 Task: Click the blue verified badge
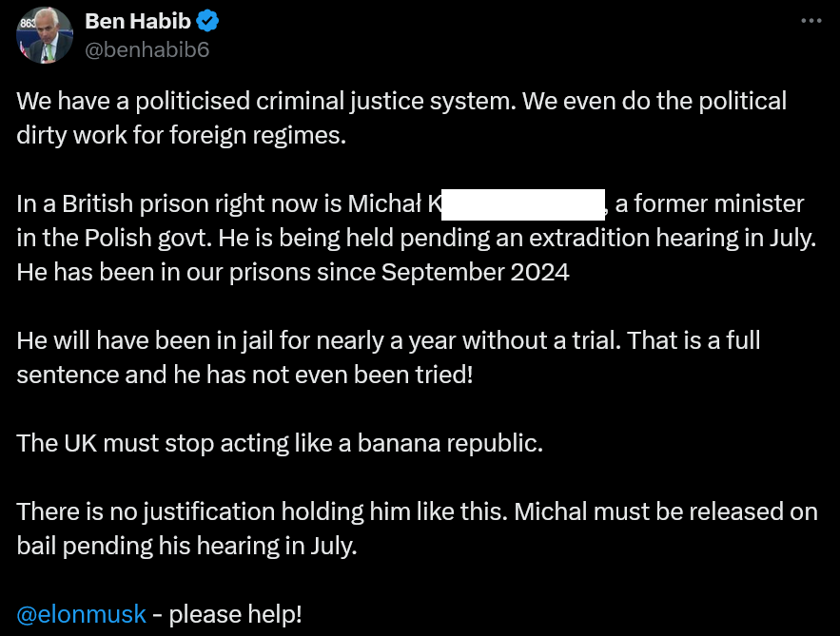point(209,21)
